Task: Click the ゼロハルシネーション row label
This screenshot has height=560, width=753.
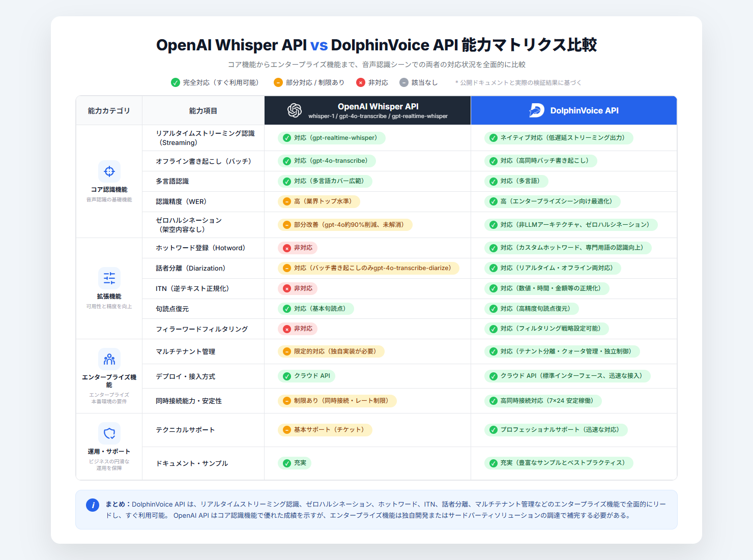Action: (x=189, y=225)
